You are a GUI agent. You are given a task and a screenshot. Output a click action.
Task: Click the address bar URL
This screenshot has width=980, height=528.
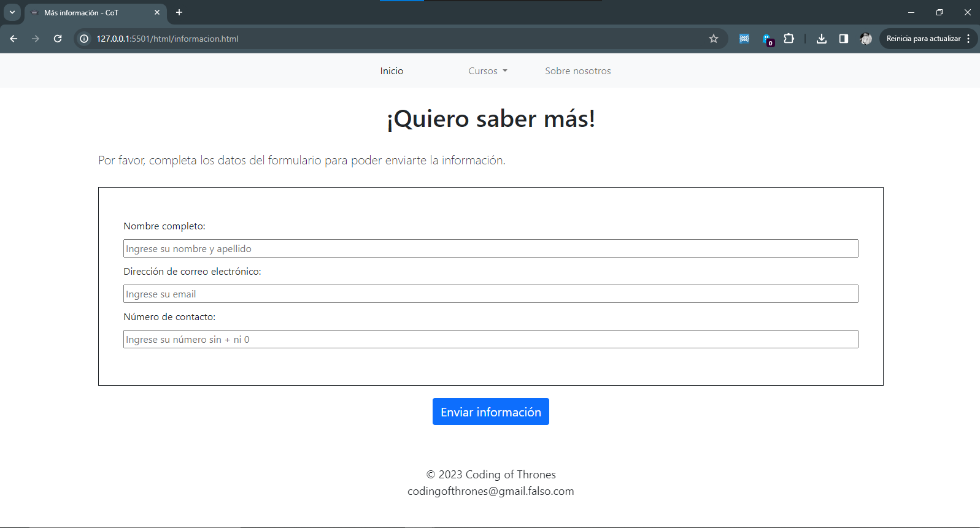tap(168, 39)
